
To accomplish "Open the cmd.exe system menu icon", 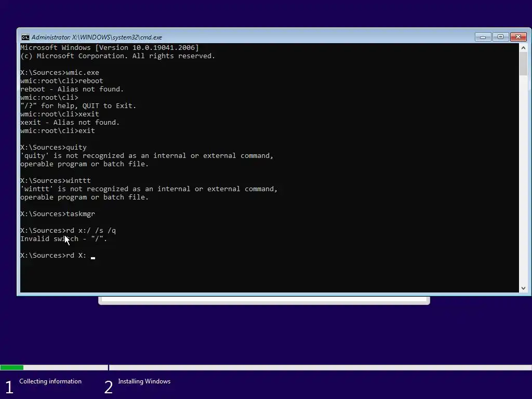I will pos(25,37).
